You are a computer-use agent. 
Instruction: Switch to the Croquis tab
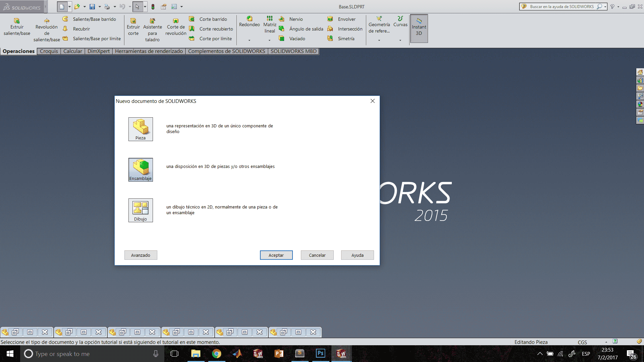point(49,51)
